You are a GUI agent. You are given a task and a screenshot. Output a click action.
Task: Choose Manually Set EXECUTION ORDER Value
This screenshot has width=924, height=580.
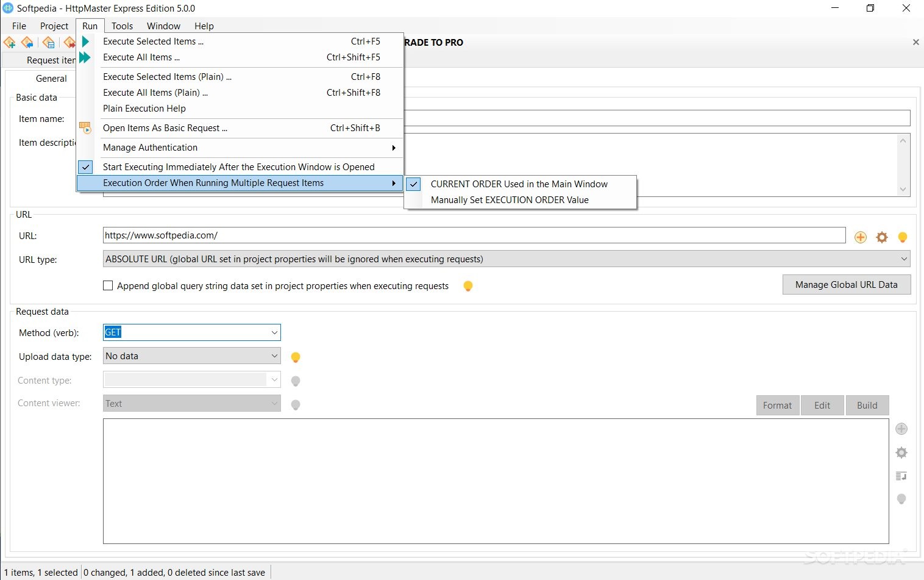520,200
